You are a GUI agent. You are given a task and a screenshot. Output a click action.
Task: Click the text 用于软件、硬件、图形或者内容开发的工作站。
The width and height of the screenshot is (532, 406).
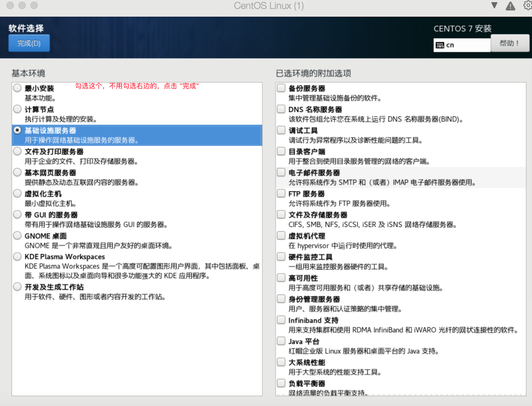pyautogui.click(x=95, y=297)
